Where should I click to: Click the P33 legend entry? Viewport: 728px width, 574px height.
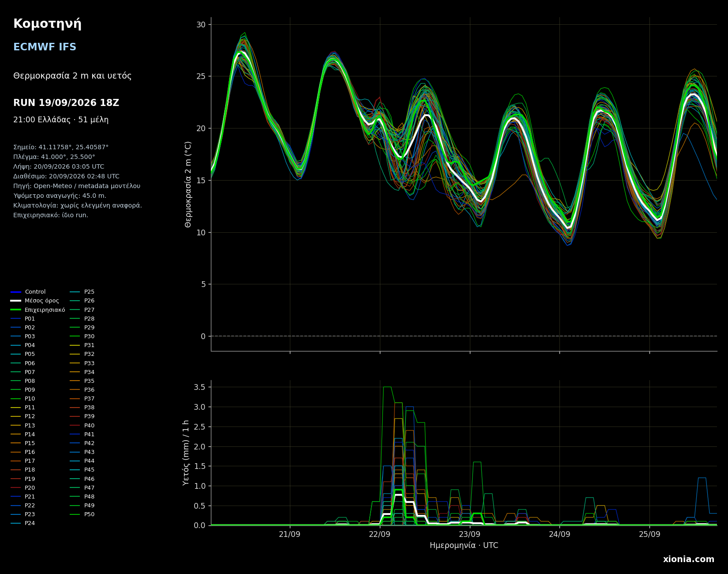tap(83, 363)
